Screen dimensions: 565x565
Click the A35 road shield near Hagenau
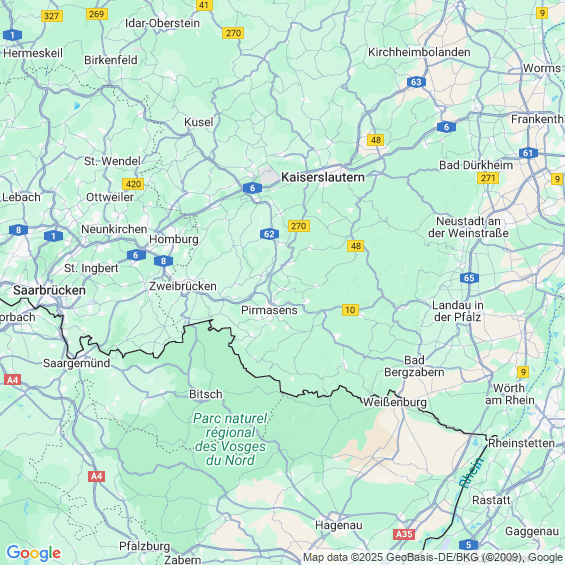(x=404, y=534)
